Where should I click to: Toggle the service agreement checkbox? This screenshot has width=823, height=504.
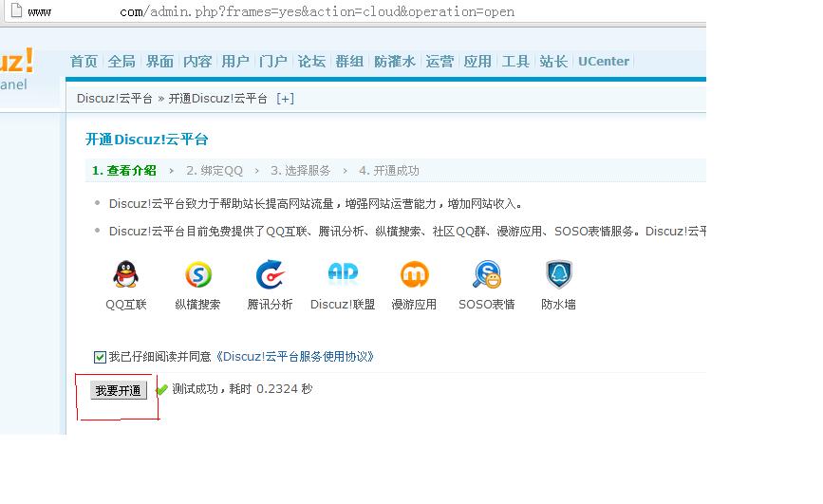pos(100,357)
